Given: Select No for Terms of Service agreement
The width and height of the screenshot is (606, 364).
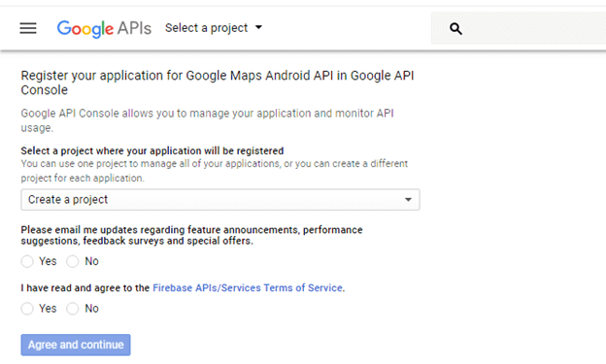Looking at the screenshot, I should click(72, 309).
